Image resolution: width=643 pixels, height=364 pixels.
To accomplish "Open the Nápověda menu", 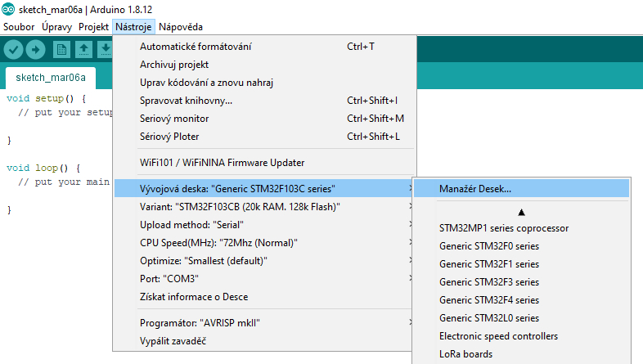I will (181, 27).
